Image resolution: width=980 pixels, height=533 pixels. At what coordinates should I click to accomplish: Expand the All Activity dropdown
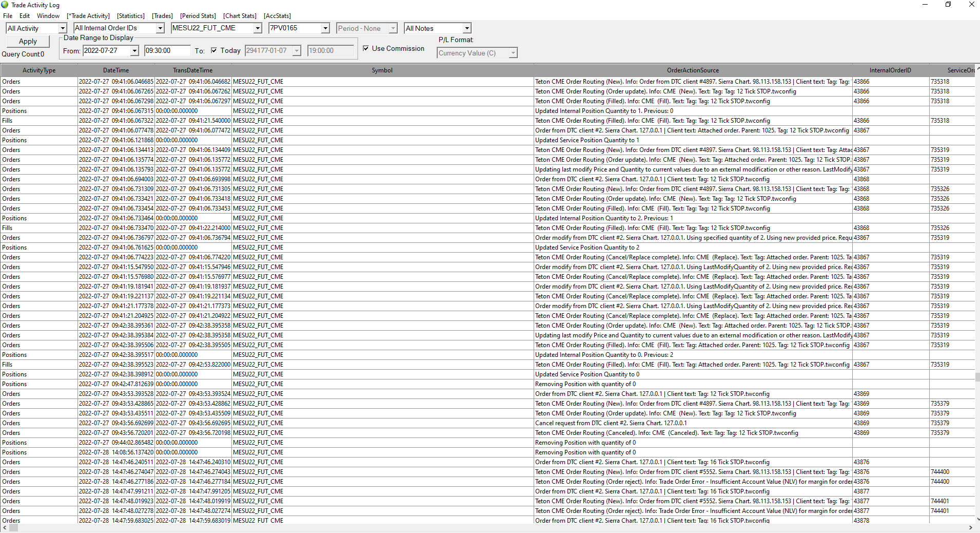point(63,28)
